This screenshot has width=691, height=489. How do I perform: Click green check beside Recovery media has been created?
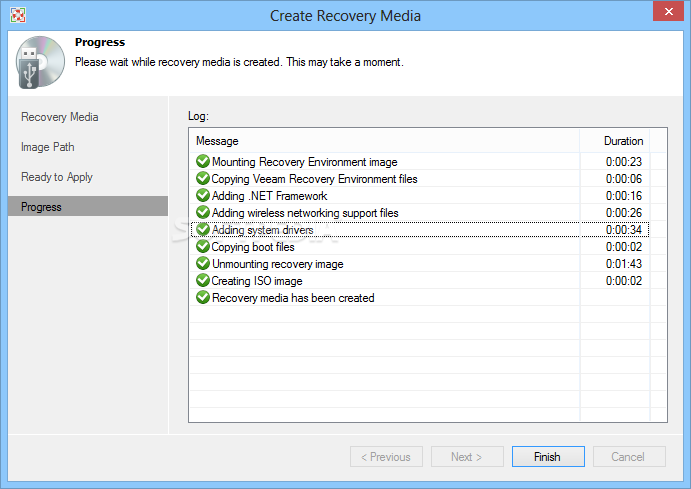tap(203, 297)
